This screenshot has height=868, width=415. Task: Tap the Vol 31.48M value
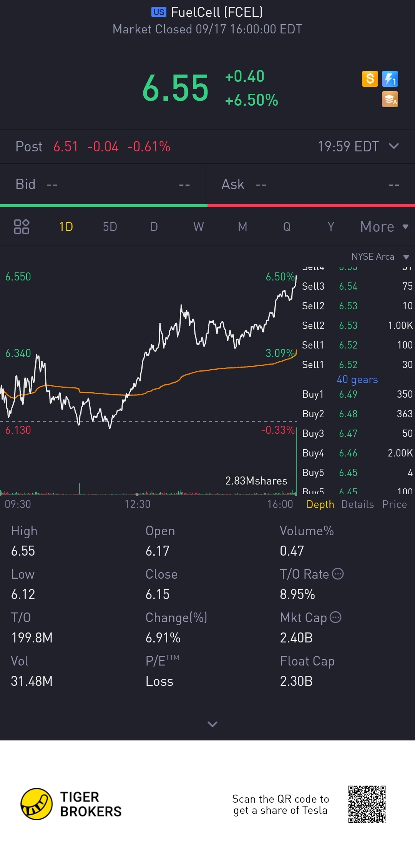click(x=32, y=681)
